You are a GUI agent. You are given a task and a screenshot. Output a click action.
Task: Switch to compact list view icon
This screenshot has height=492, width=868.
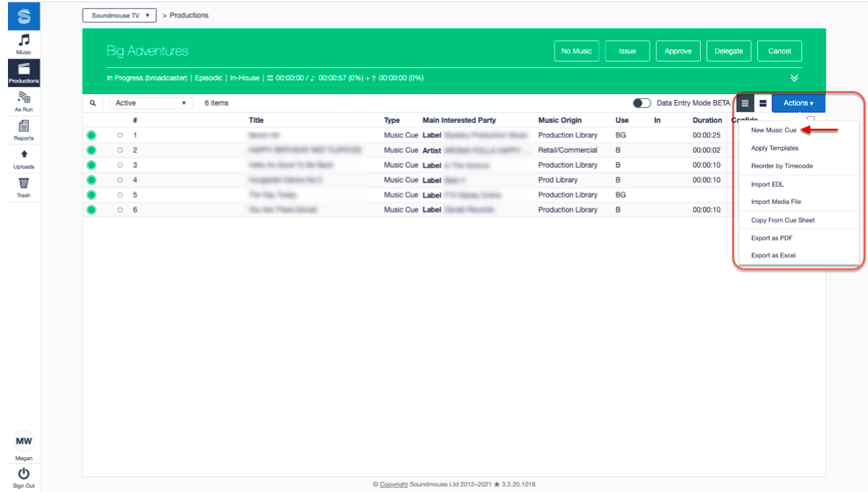[x=745, y=103]
